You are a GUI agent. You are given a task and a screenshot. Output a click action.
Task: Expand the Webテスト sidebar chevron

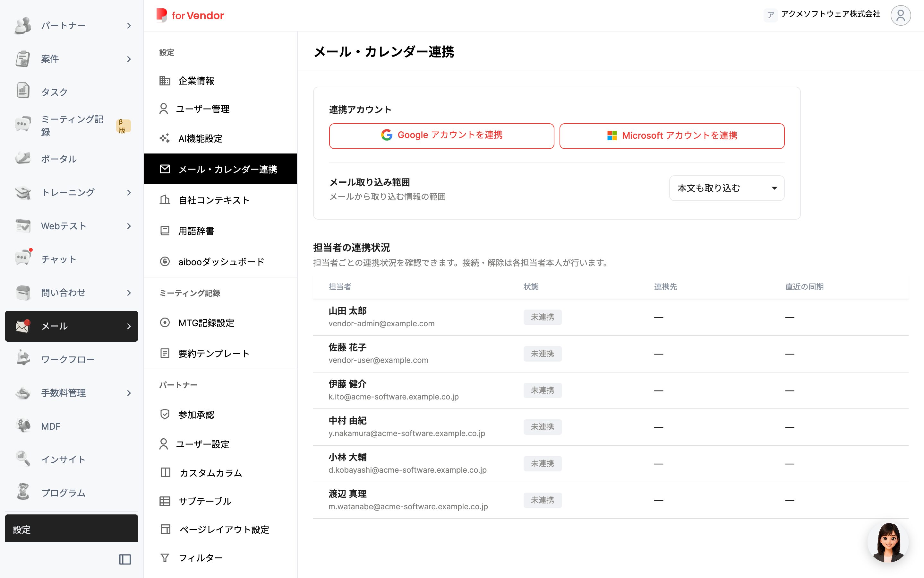click(x=129, y=226)
